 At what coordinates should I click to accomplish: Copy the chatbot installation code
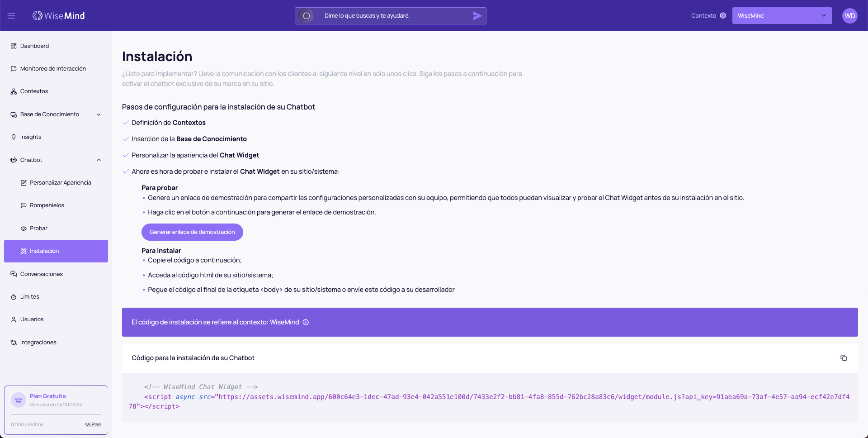[843, 358]
